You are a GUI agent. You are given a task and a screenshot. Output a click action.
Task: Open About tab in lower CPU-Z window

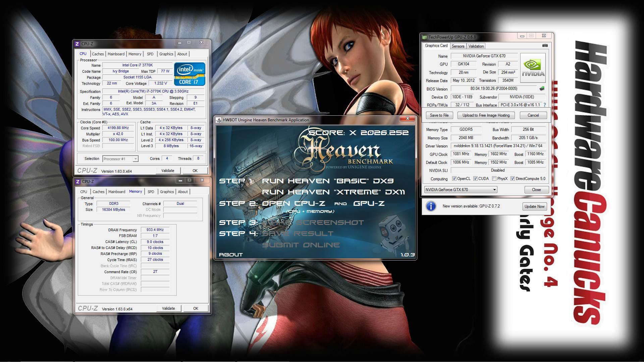tap(183, 192)
